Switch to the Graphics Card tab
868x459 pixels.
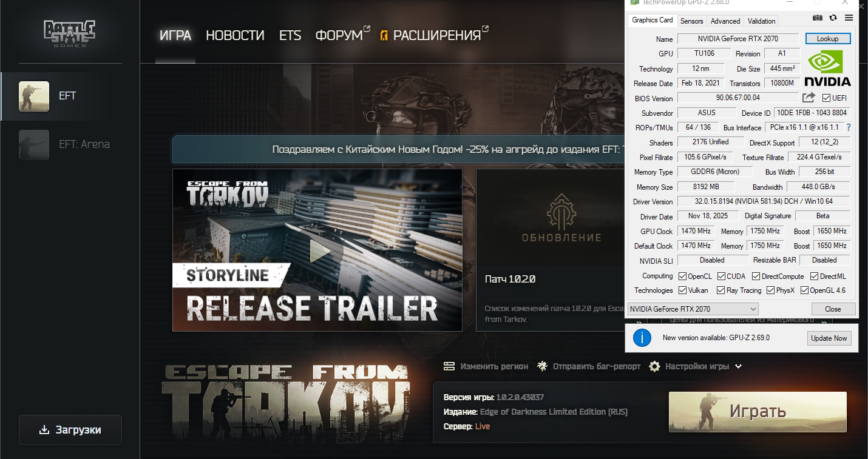653,20
